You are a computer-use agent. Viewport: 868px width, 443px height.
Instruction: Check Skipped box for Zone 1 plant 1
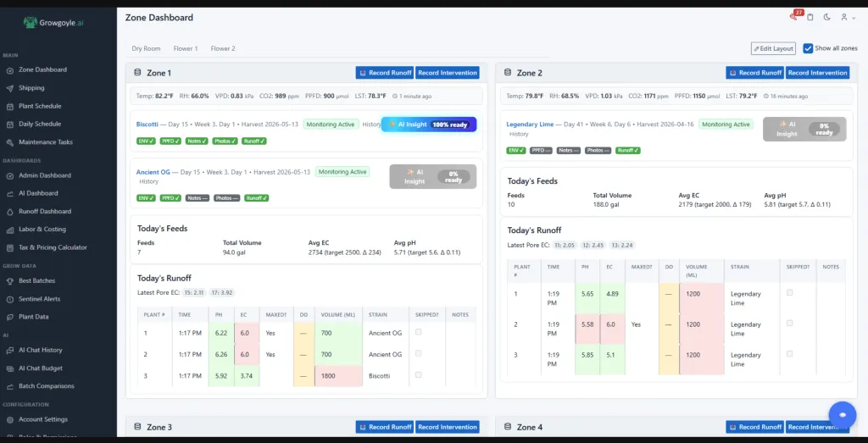click(x=419, y=332)
